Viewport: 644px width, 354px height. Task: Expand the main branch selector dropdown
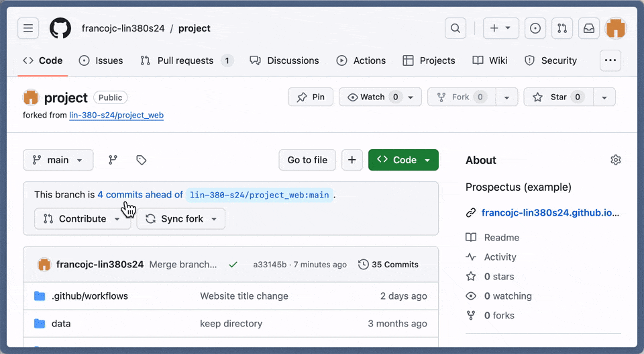click(x=58, y=160)
